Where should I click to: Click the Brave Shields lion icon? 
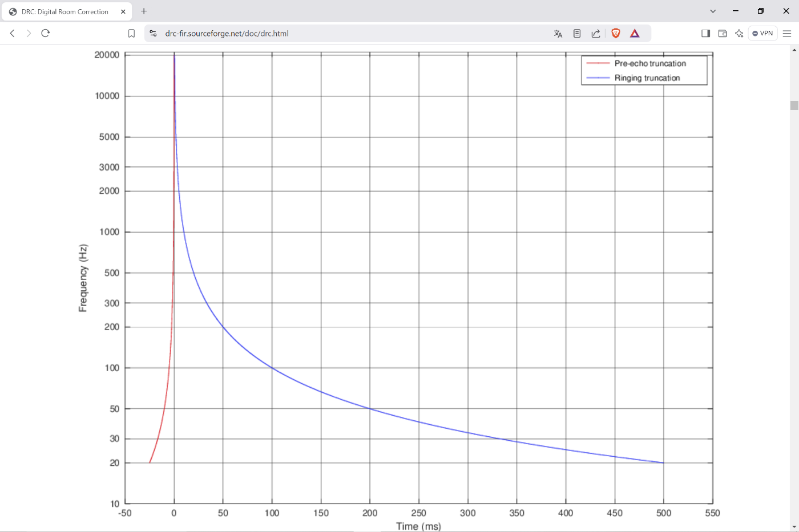[x=615, y=34]
